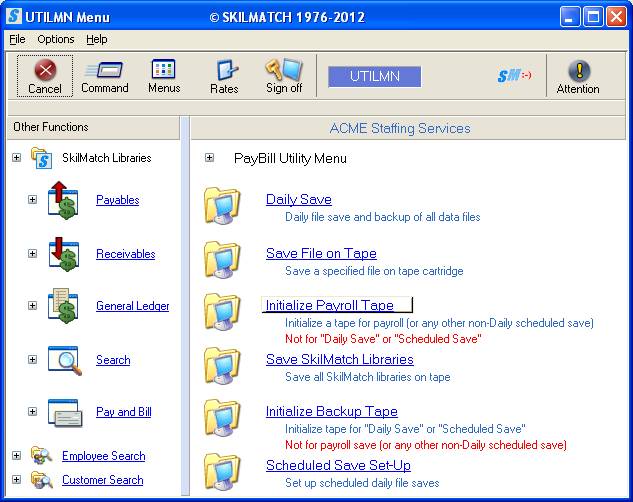
Task: Click folder icon beside Scheduled Save Set-Up
Action: (x=222, y=471)
